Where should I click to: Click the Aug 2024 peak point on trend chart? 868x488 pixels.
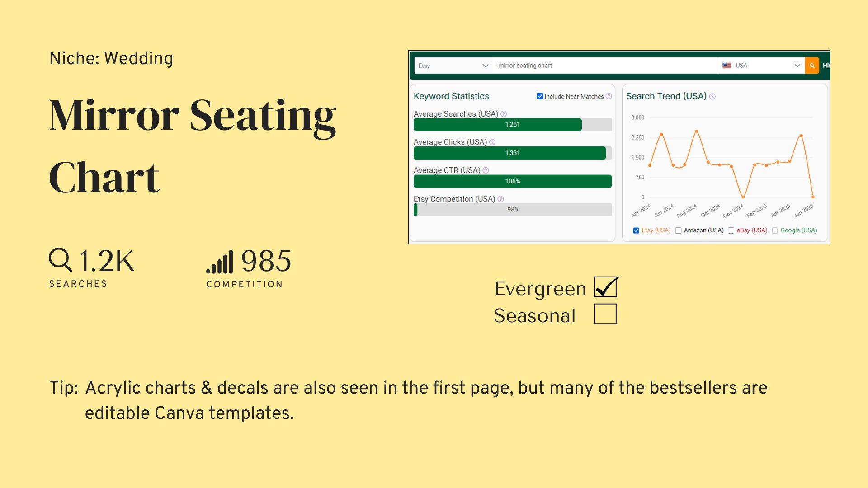tap(697, 131)
